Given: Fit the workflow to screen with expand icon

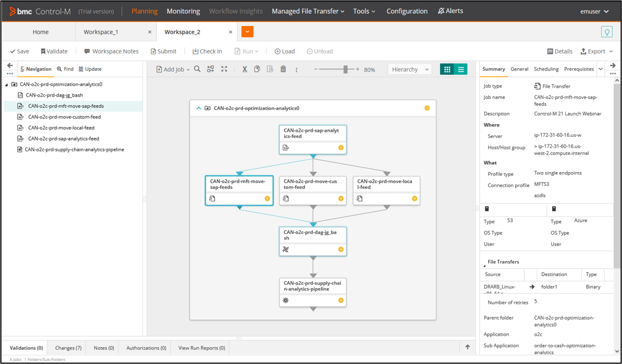Looking at the screenshot, I should pyautogui.click(x=224, y=69).
